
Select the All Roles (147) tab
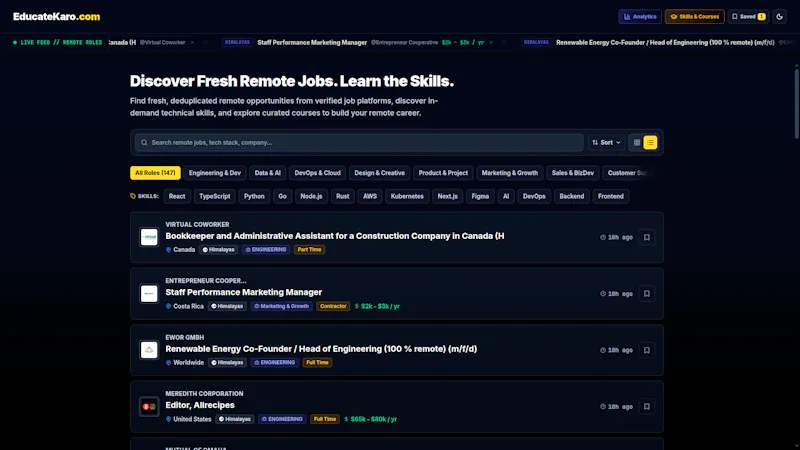coord(155,173)
